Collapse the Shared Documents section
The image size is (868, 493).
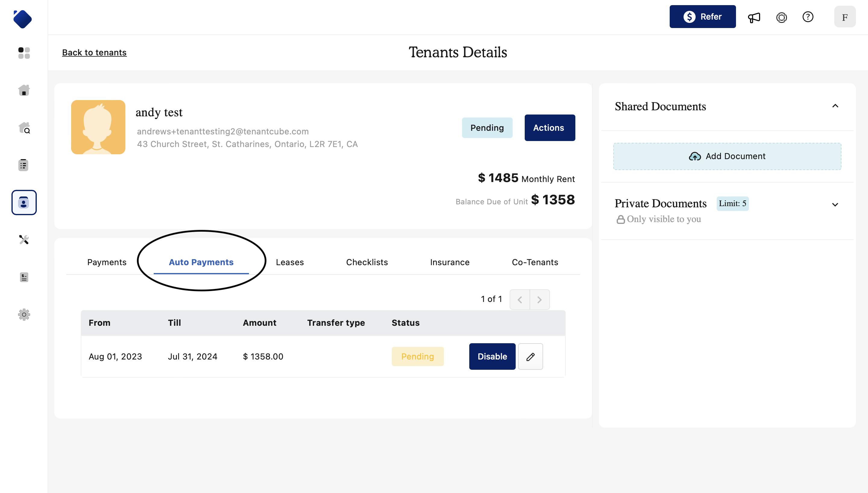(x=835, y=106)
